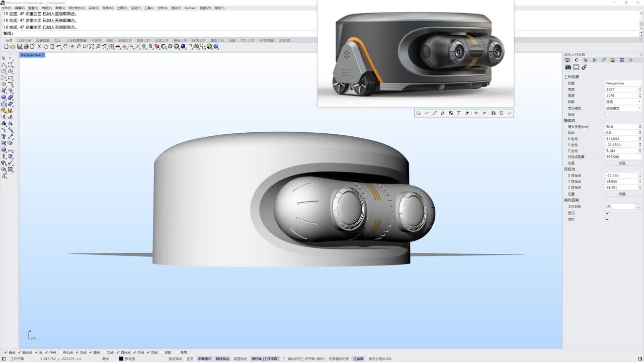Toggle 物件锁点 in the status bar
This screenshot has width=644, height=362.
pos(222,359)
